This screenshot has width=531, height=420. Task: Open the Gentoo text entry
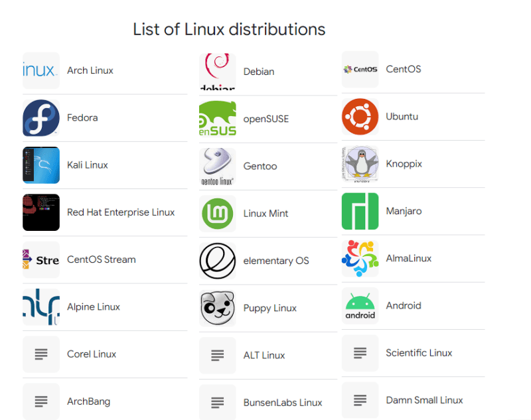(x=260, y=167)
